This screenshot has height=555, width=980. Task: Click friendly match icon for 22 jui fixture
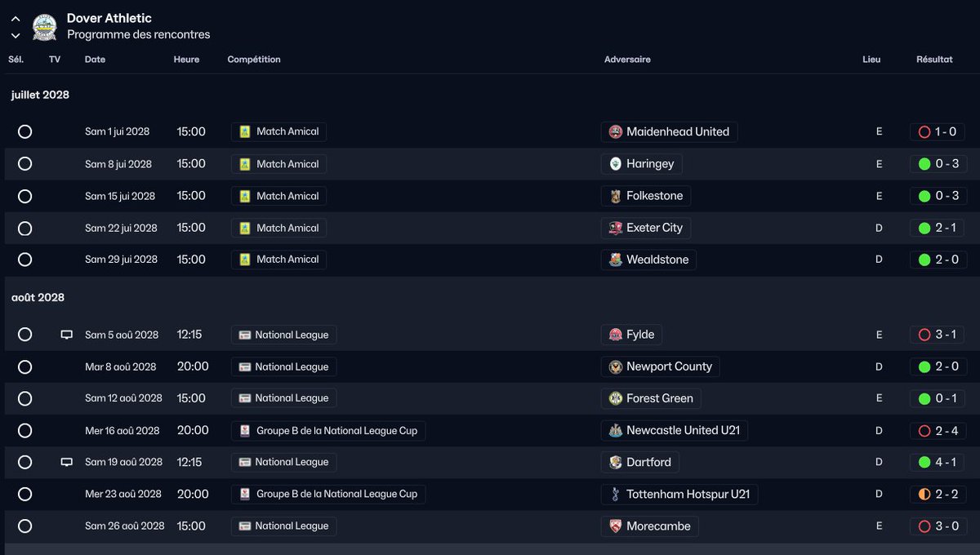[245, 228]
